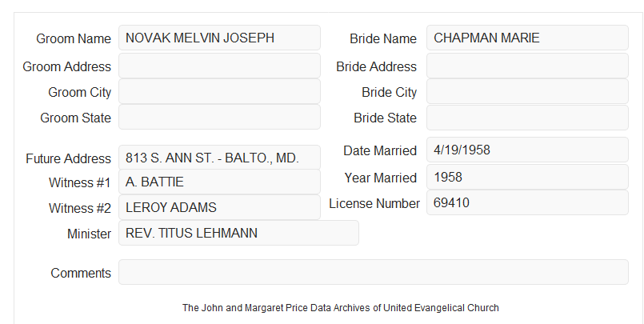Focus the Groom State field
The image size is (644, 324).
(x=219, y=117)
